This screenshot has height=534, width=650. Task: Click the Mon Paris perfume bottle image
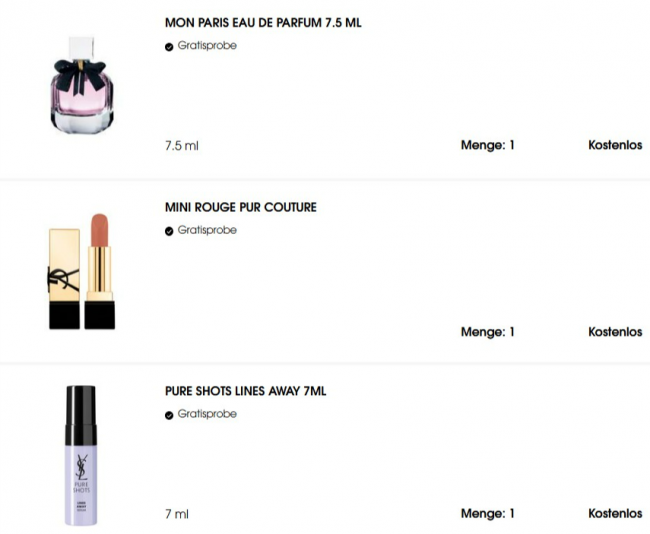(82, 85)
